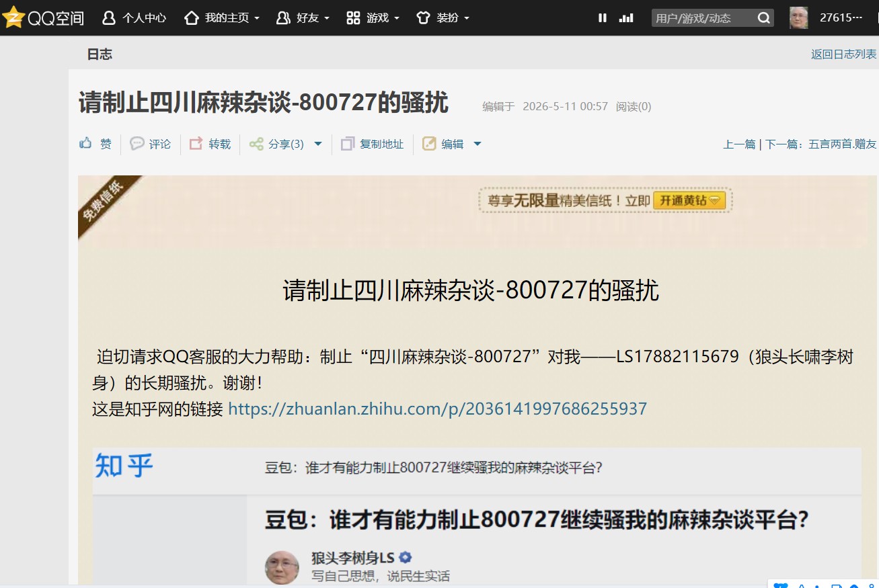Click the 分享(3) share button
Viewport: 879px width, 588px height.
(x=276, y=144)
